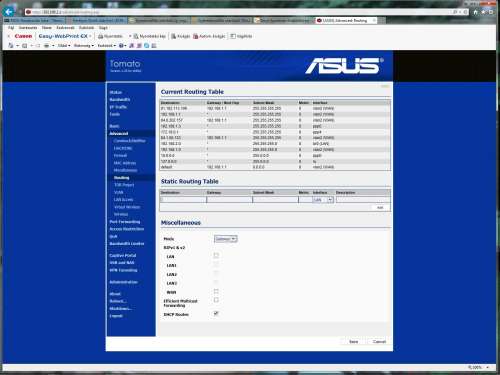This screenshot has width=500, height=375.
Task: Open Captive Portal in the sidebar
Action: (x=123, y=255)
